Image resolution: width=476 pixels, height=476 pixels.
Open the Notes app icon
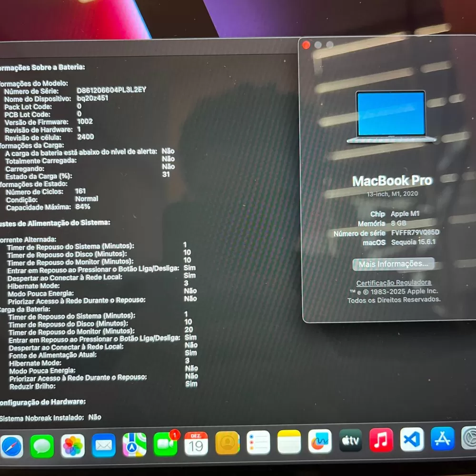289,442
